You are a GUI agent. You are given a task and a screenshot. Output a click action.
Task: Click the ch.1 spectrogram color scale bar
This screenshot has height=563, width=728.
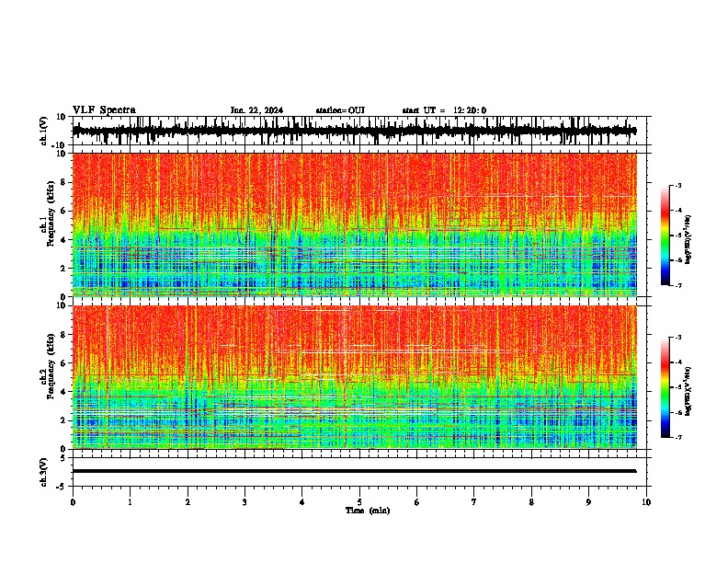pos(665,236)
